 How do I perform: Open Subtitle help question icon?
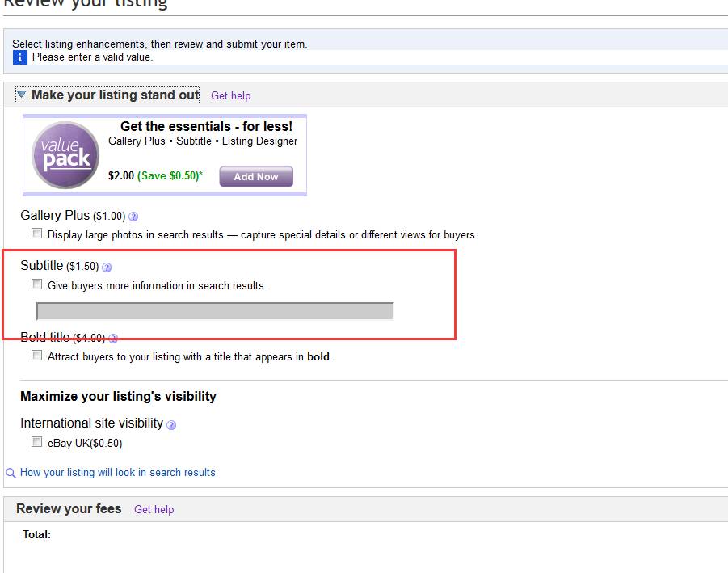click(x=107, y=267)
